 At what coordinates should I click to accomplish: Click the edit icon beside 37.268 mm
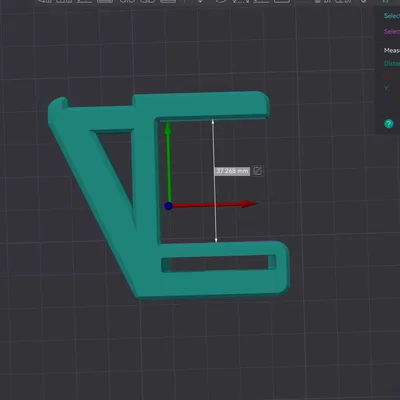[258, 171]
